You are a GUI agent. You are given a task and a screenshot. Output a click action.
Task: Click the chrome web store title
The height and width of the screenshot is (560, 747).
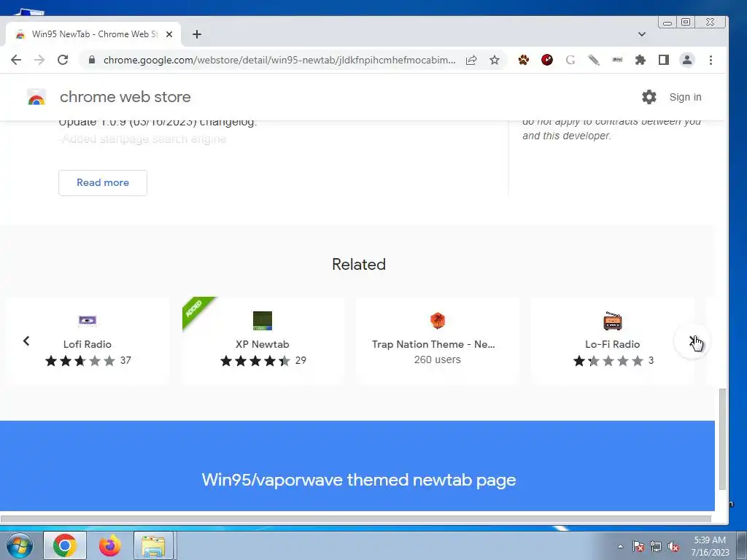tap(125, 97)
